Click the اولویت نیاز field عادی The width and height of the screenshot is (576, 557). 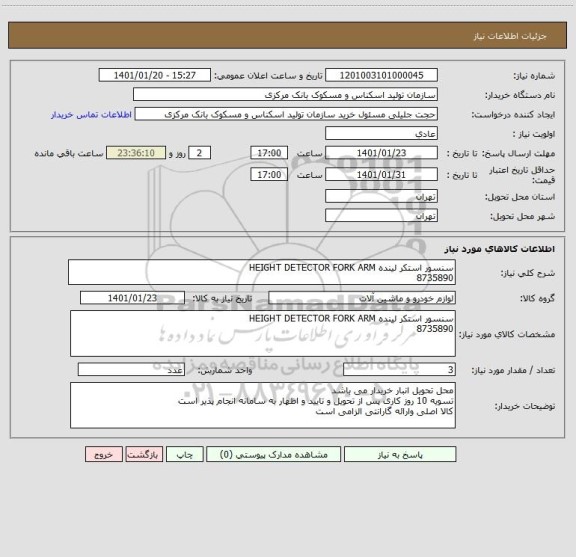click(381, 133)
